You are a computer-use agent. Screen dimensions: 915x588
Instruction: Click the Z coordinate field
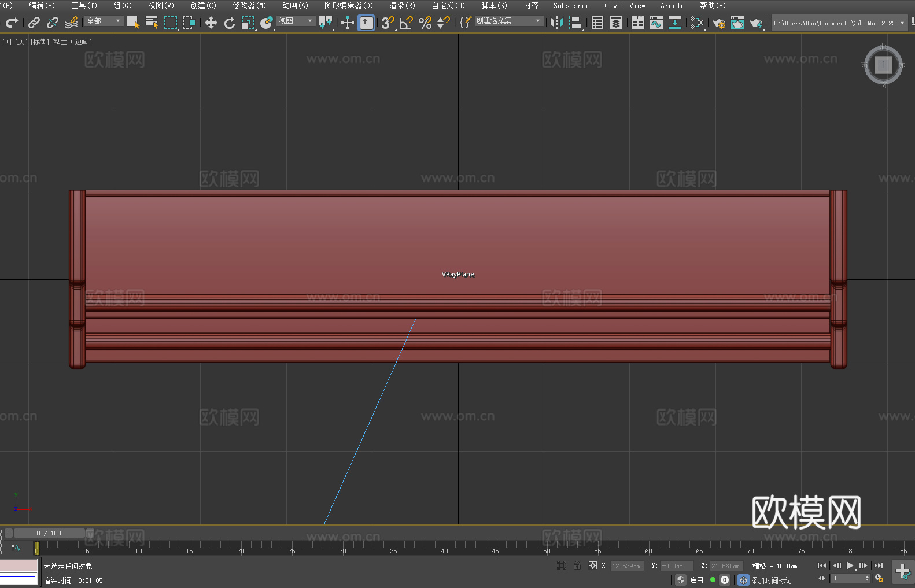pyautogui.click(x=726, y=566)
